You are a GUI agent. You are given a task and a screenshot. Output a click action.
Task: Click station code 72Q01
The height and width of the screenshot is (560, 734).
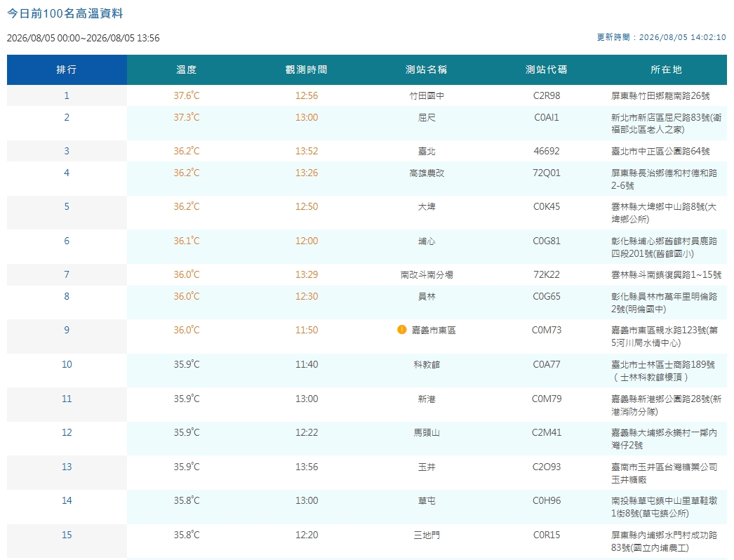click(x=546, y=173)
